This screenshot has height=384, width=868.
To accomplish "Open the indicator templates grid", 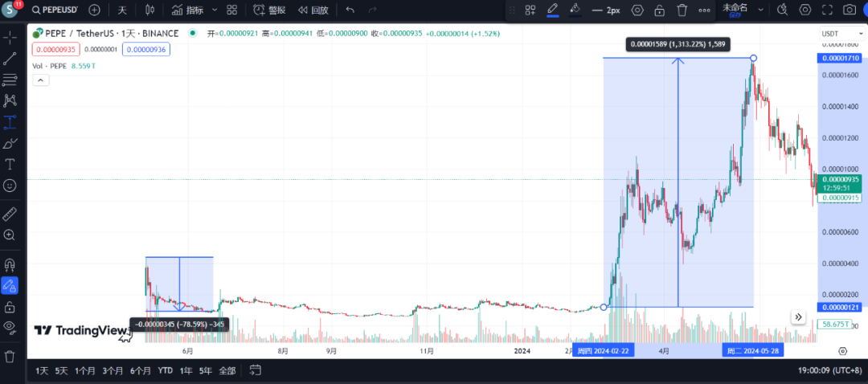I will (232, 10).
